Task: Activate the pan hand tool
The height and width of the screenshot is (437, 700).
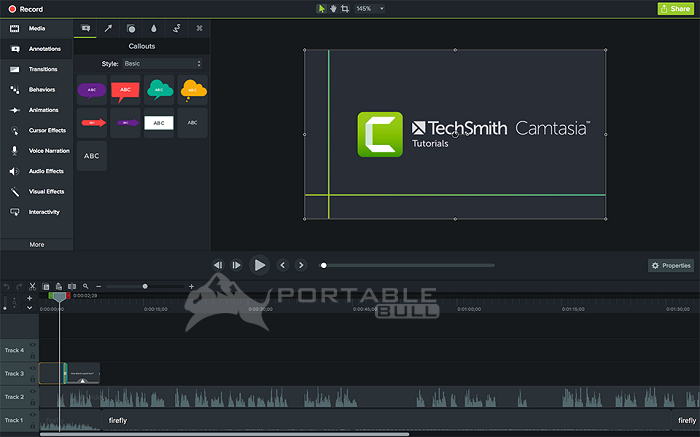Action: tap(333, 8)
